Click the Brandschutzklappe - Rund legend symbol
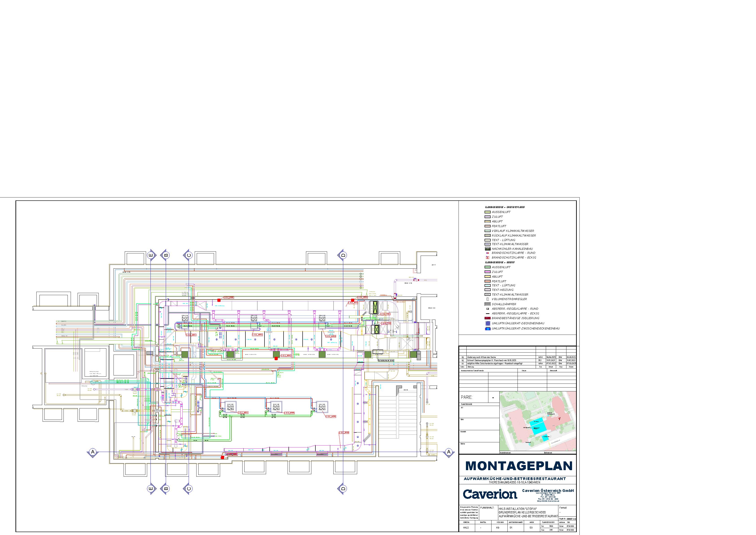Viewport: 756px width, 535px height. 487,253
